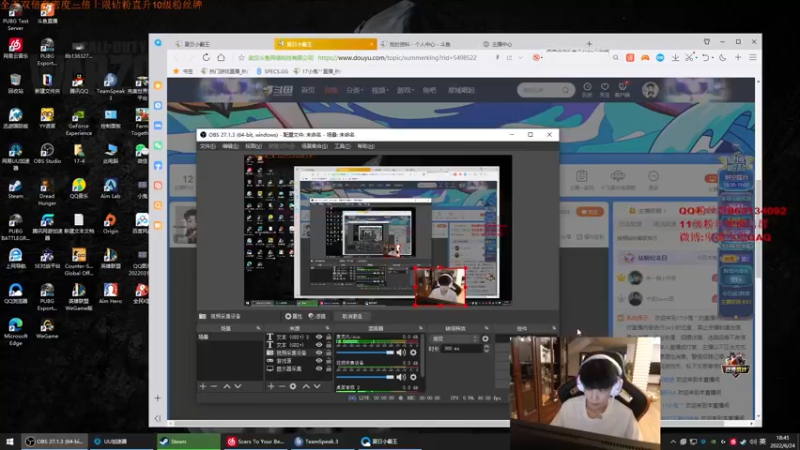Expand Douyu 分类 category dropdown
This screenshot has height=450, width=800.
click(x=355, y=90)
